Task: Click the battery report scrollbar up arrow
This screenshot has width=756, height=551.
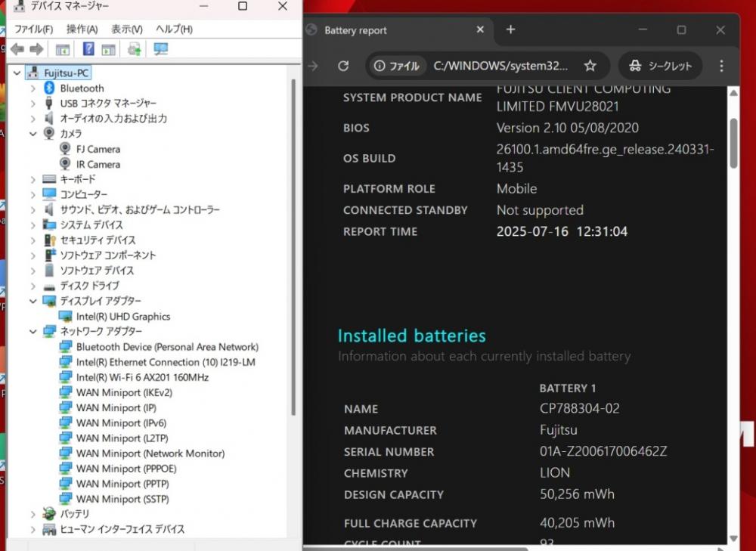Action: 733,92
